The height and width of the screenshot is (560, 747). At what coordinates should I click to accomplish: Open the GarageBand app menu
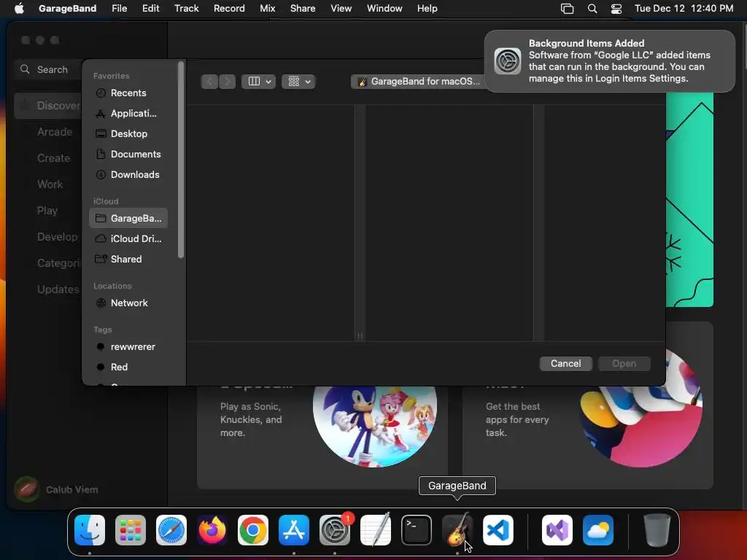tap(67, 9)
